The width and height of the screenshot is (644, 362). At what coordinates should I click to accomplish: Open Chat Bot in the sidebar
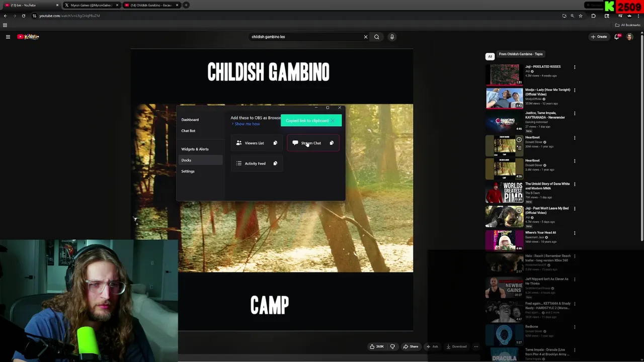[x=188, y=131]
